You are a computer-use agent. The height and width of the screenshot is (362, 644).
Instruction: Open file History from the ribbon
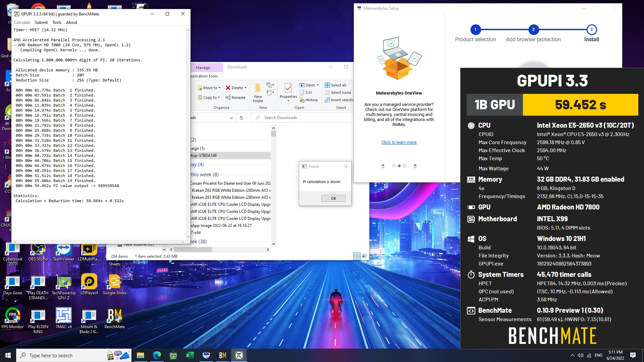309,100
